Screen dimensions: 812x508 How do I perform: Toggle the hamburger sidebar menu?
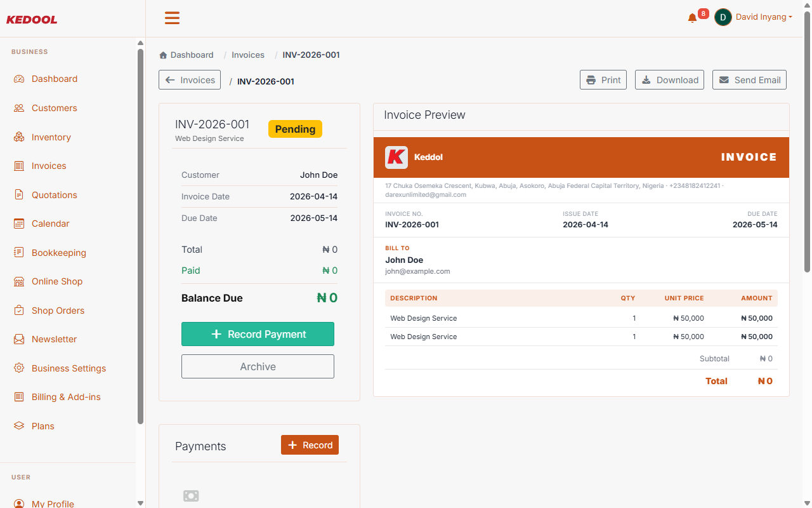click(x=172, y=18)
